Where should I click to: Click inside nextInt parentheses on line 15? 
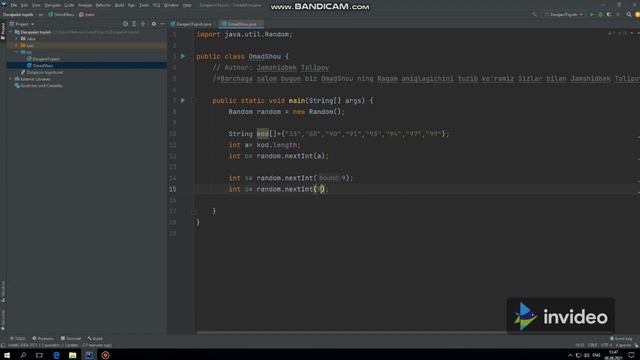pyautogui.click(x=319, y=189)
